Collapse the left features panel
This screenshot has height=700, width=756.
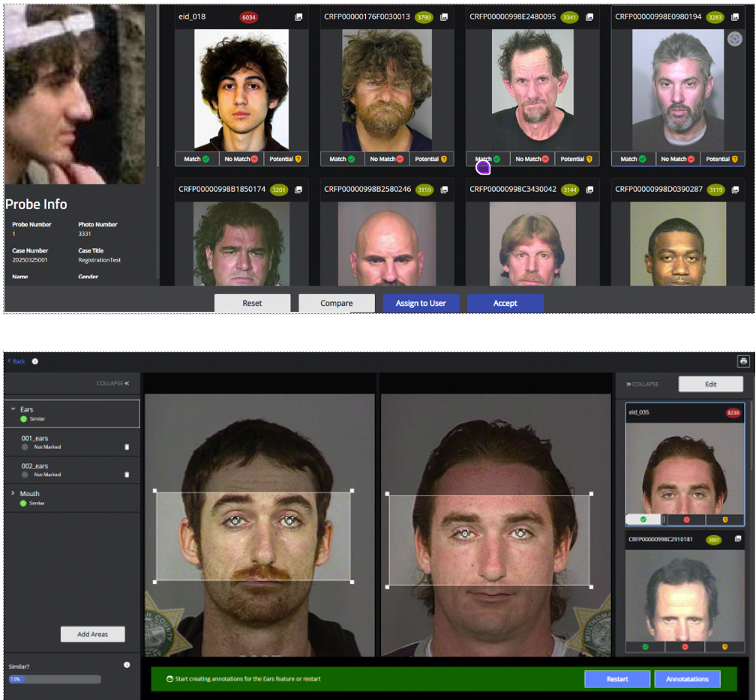112,384
